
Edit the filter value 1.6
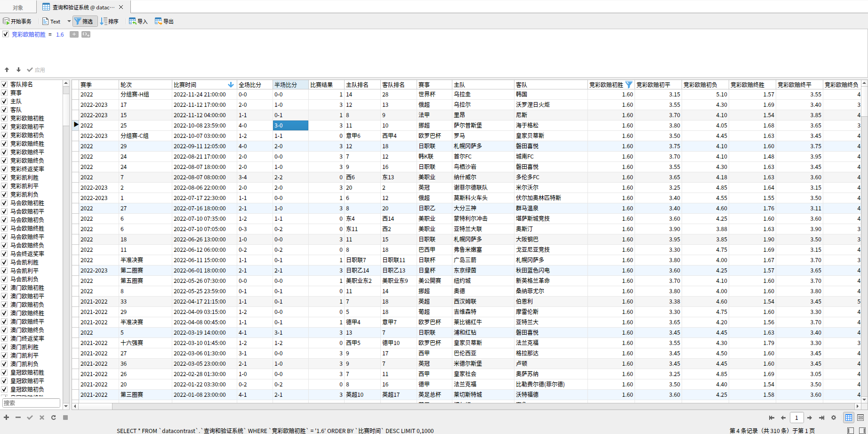tap(60, 34)
